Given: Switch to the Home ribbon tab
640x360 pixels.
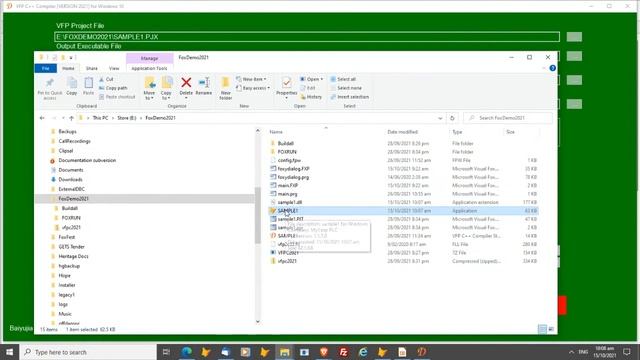Looking at the screenshot, I should pyautogui.click(x=68, y=69).
